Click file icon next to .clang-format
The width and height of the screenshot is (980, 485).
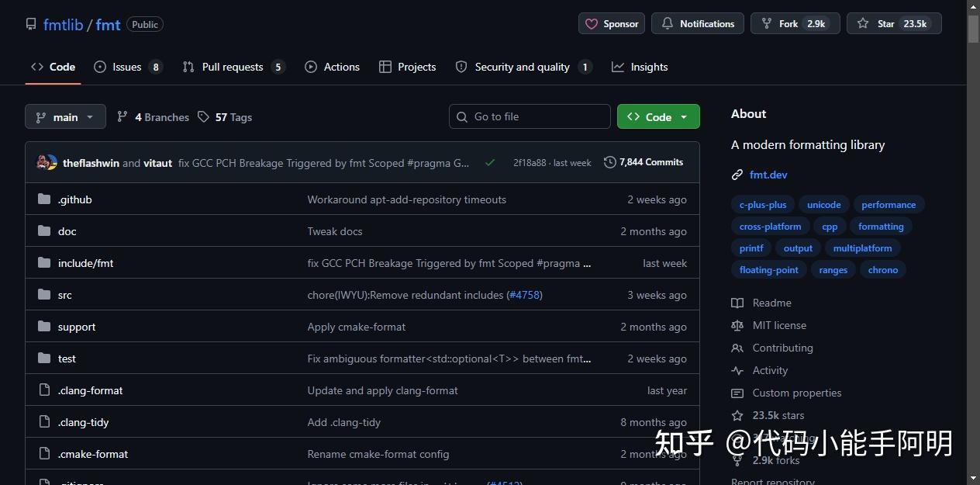[44, 390]
